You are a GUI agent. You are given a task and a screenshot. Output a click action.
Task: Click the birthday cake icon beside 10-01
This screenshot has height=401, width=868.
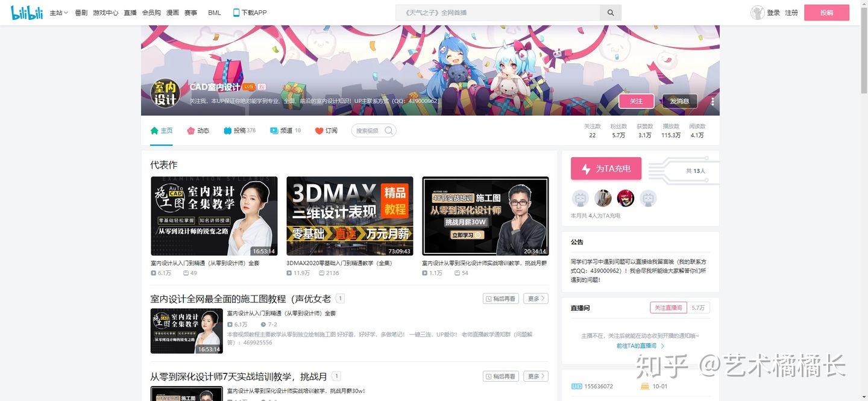tap(644, 386)
